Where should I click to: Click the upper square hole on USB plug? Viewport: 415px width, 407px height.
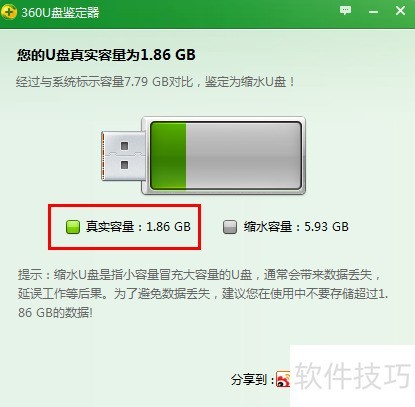(125, 146)
